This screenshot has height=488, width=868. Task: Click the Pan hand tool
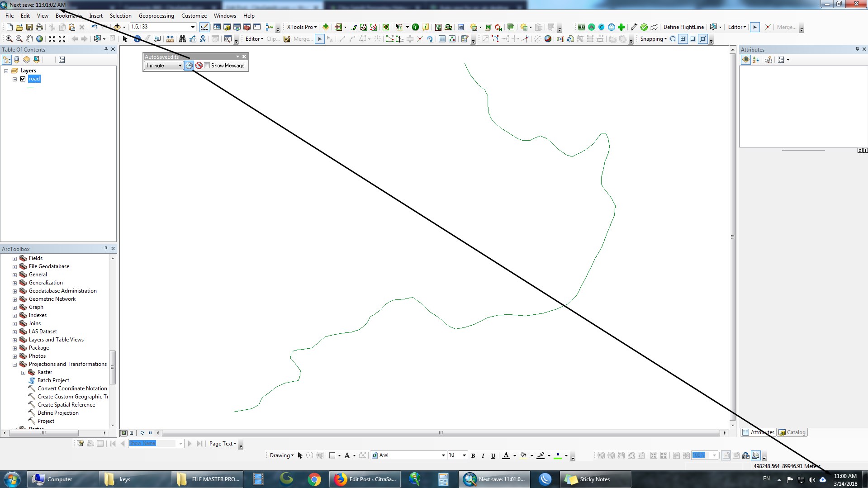coord(29,39)
